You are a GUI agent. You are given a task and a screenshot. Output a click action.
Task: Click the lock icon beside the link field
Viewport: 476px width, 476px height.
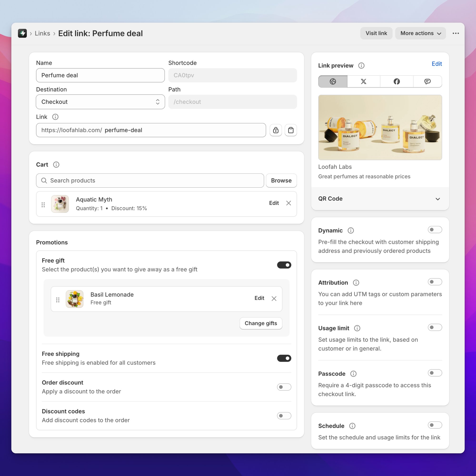click(276, 130)
